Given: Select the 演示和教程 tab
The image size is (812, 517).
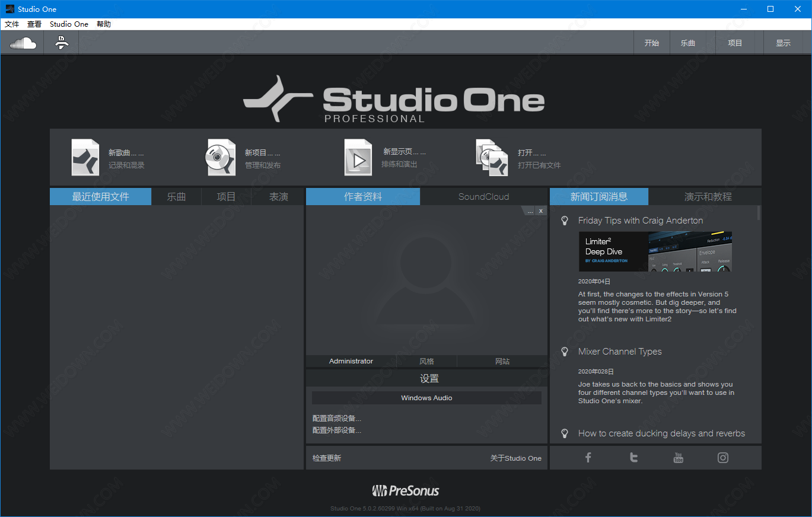Looking at the screenshot, I should tap(708, 197).
